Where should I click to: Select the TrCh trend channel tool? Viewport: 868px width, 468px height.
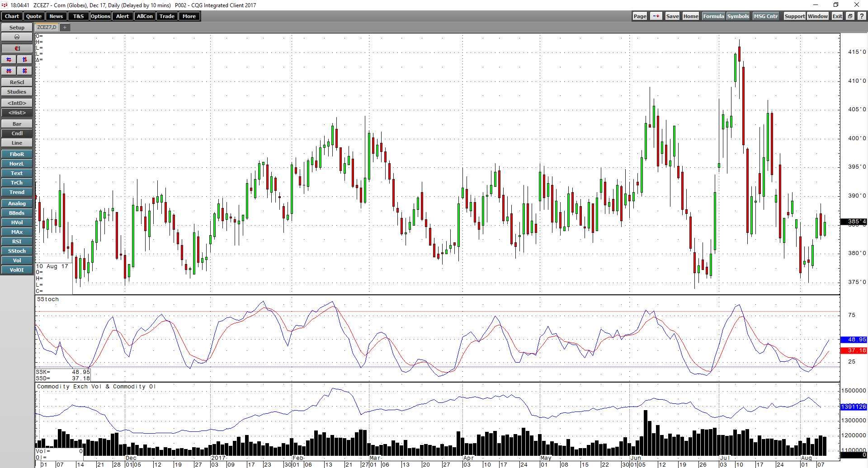click(17, 183)
